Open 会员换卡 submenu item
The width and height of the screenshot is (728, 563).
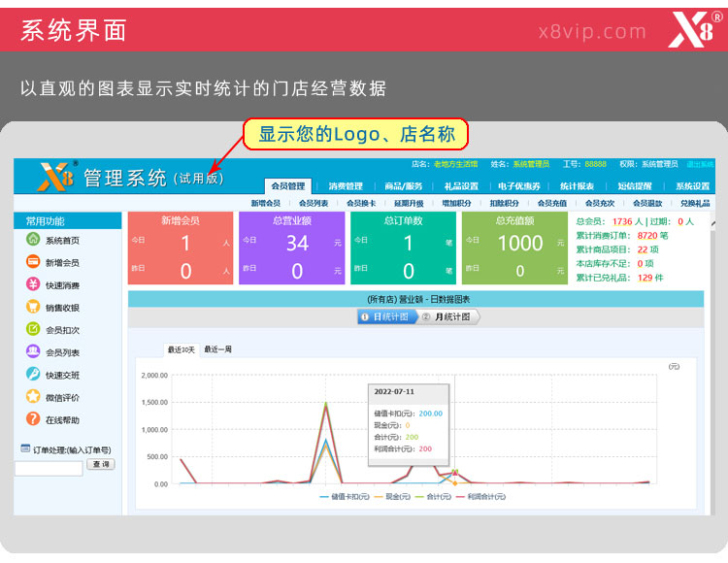click(361, 203)
